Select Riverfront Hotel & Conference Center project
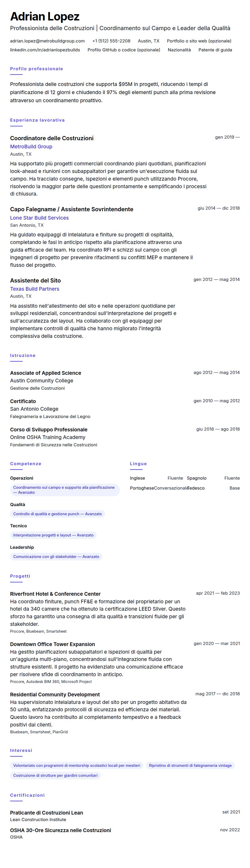 [55, 594]
